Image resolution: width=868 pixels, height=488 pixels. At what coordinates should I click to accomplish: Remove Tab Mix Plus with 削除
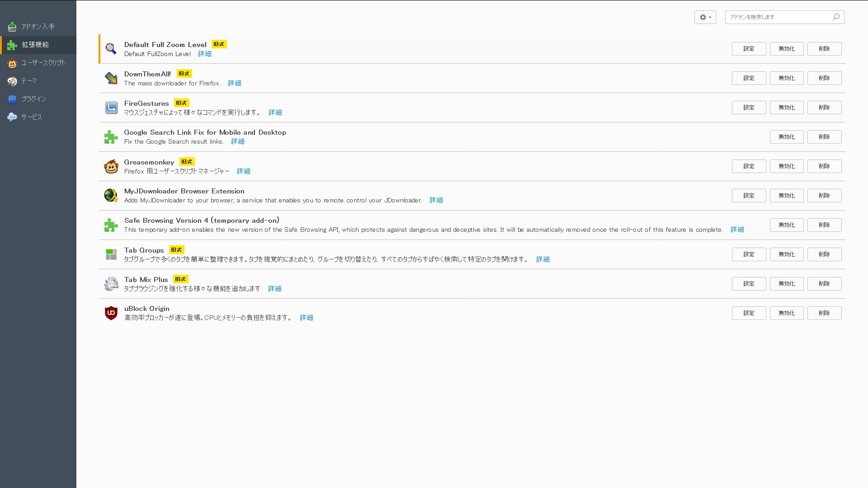[824, 284]
